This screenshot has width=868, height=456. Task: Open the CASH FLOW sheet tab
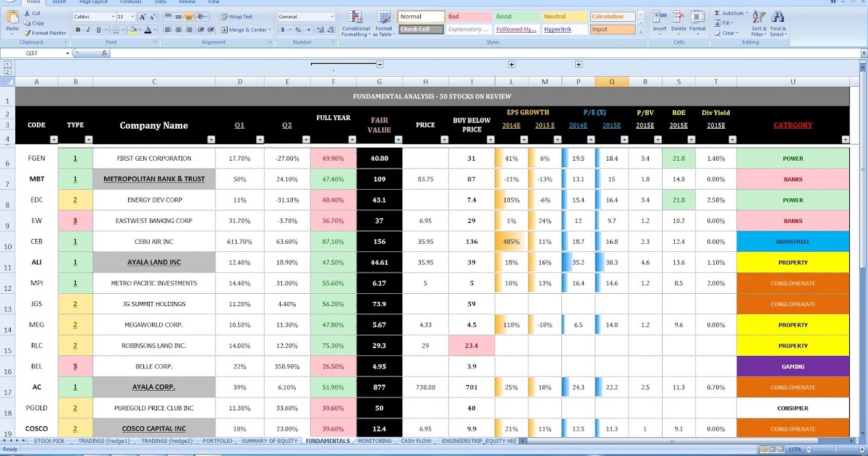pyautogui.click(x=414, y=440)
